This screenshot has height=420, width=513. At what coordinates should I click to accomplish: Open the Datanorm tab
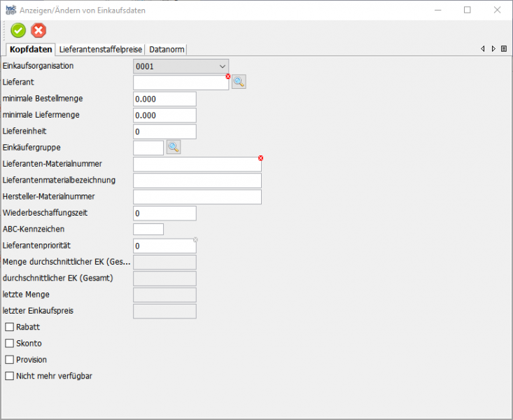point(167,49)
